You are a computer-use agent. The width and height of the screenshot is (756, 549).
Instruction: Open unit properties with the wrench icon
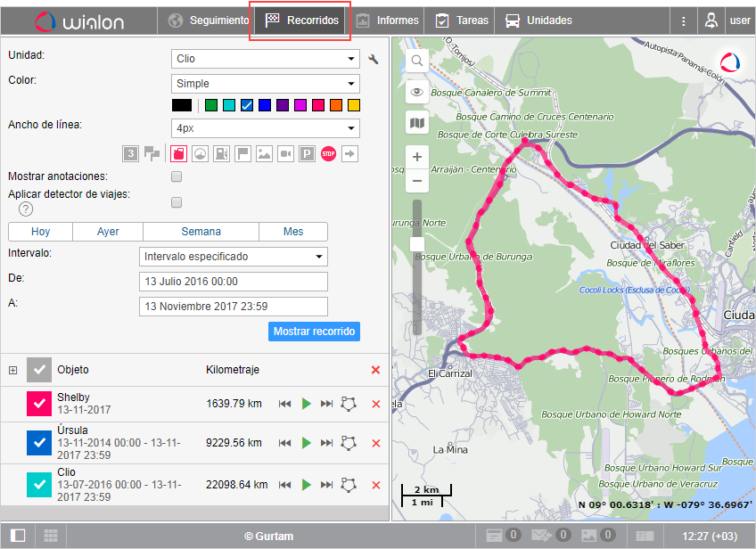coord(374,59)
